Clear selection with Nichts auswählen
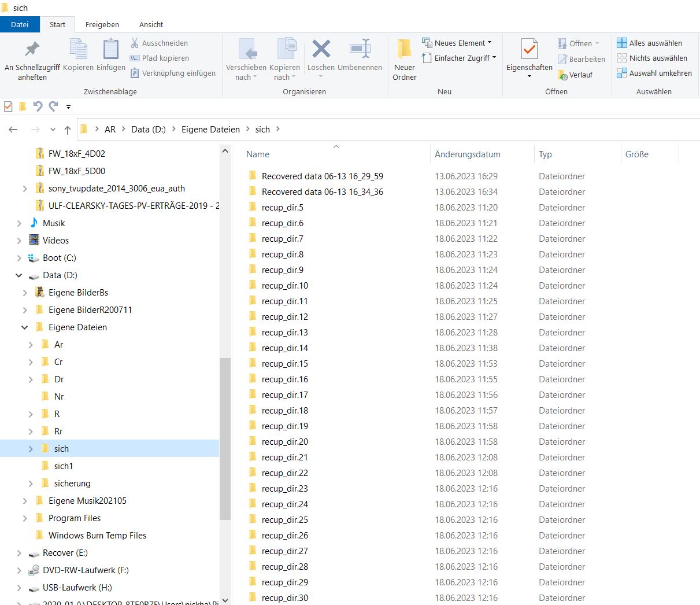This screenshot has width=700, height=605. click(x=652, y=58)
